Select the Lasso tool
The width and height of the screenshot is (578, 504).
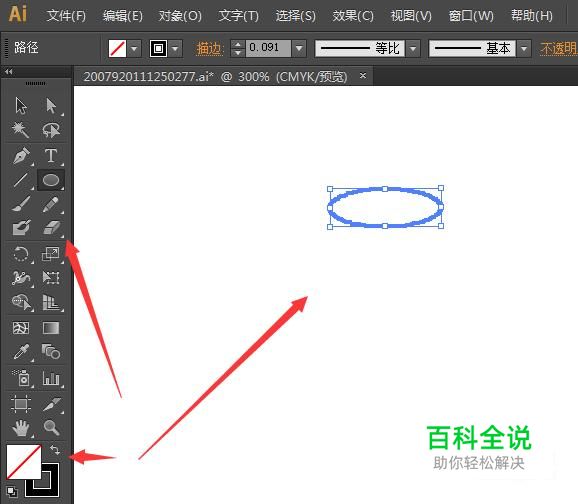[x=51, y=130]
